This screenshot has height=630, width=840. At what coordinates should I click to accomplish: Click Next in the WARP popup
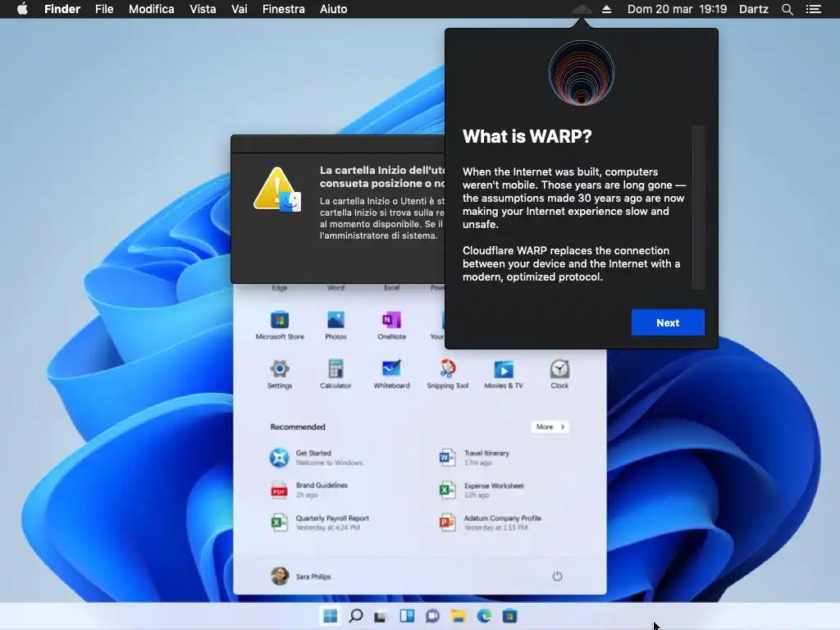click(x=668, y=322)
